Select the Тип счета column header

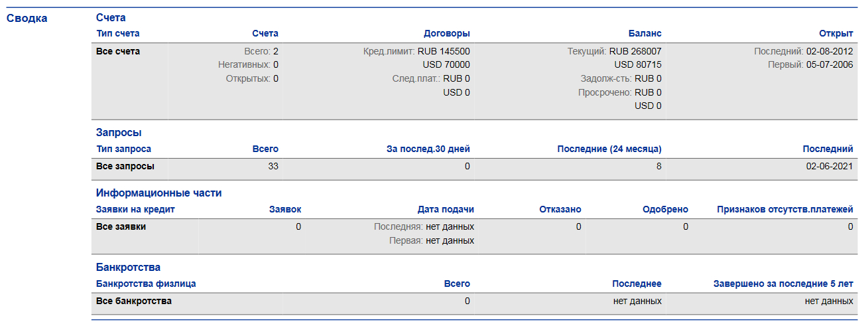(118, 33)
